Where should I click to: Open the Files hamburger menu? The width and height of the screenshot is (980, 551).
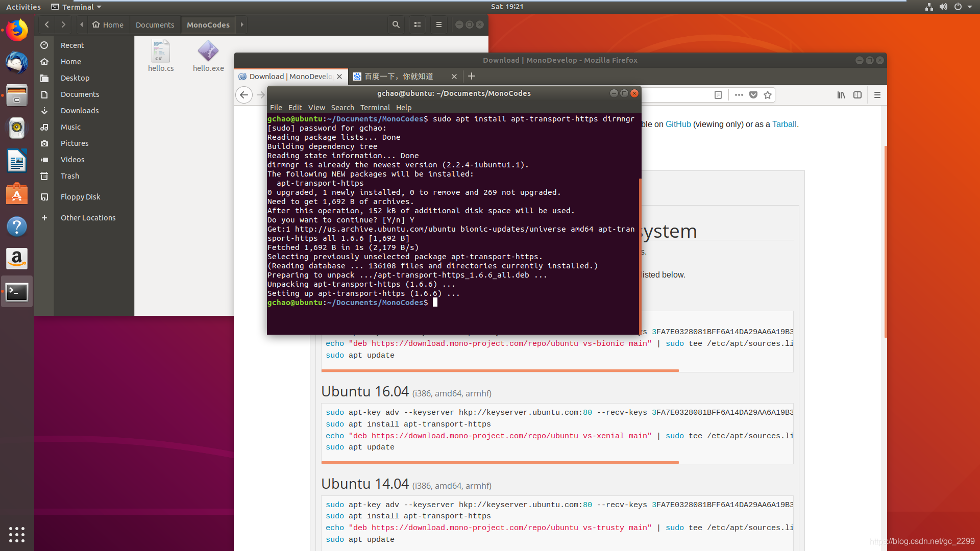(439, 24)
